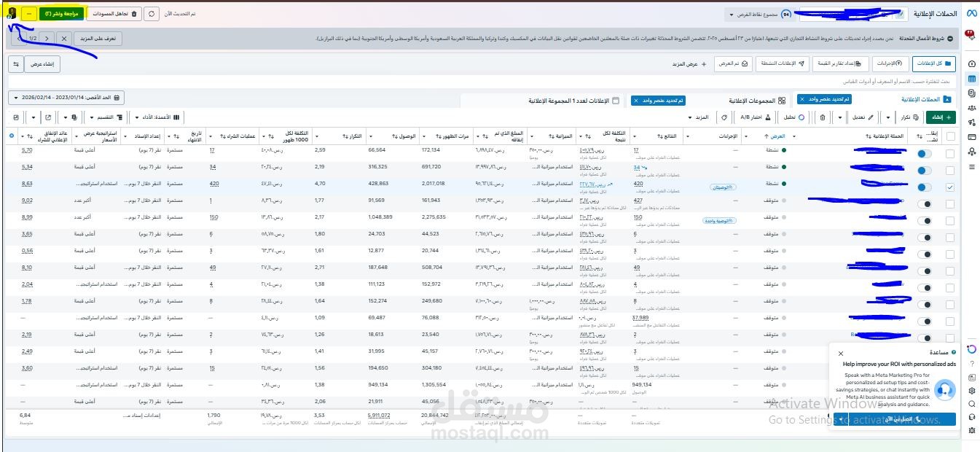The image size is (980, 452).
Task: Select checkbox of row with 316,325 reach
Action: coord(949,170)
